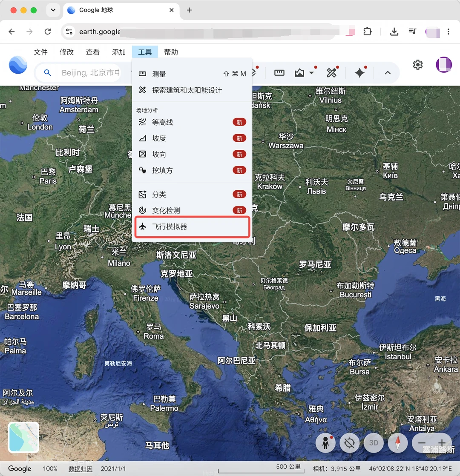Choose 探索建筑和太阳能设计 menu entry

coord(192,90)
